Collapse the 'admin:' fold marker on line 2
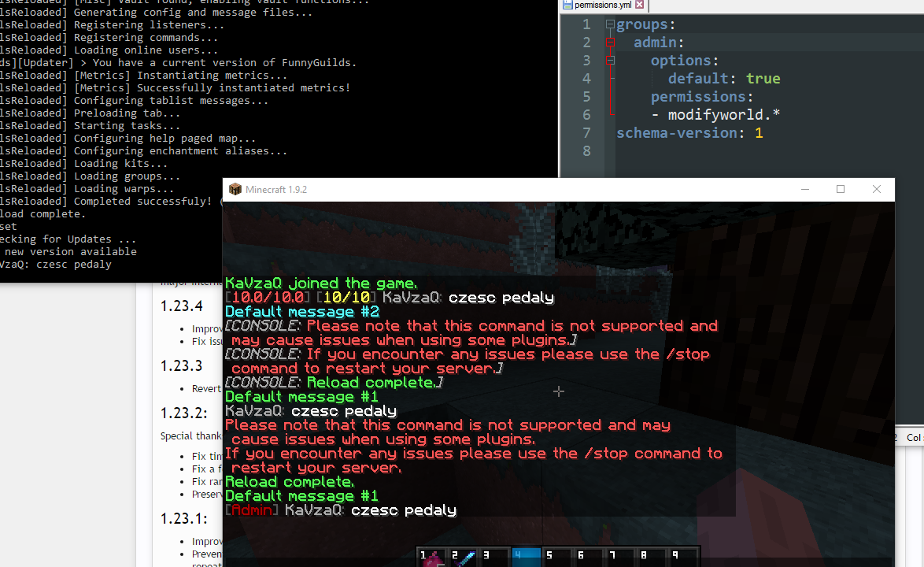Screen dimensions: 924x567 click(610, 43)
